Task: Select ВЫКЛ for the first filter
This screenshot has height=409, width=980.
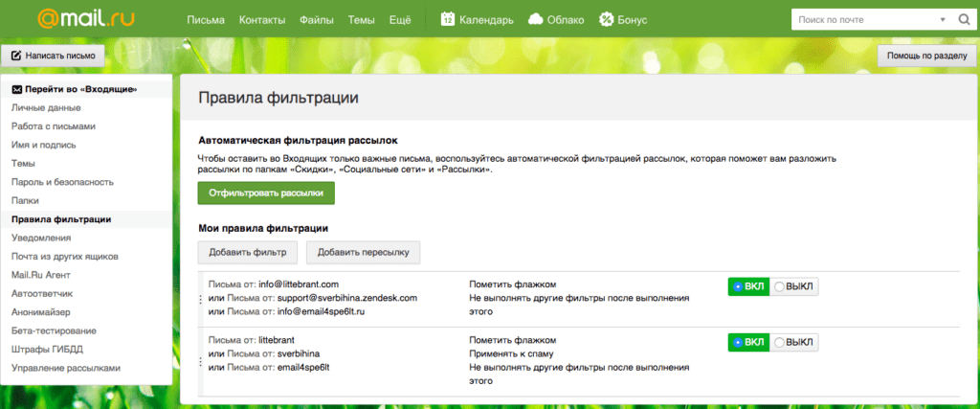Action: [x=792, y=286]
